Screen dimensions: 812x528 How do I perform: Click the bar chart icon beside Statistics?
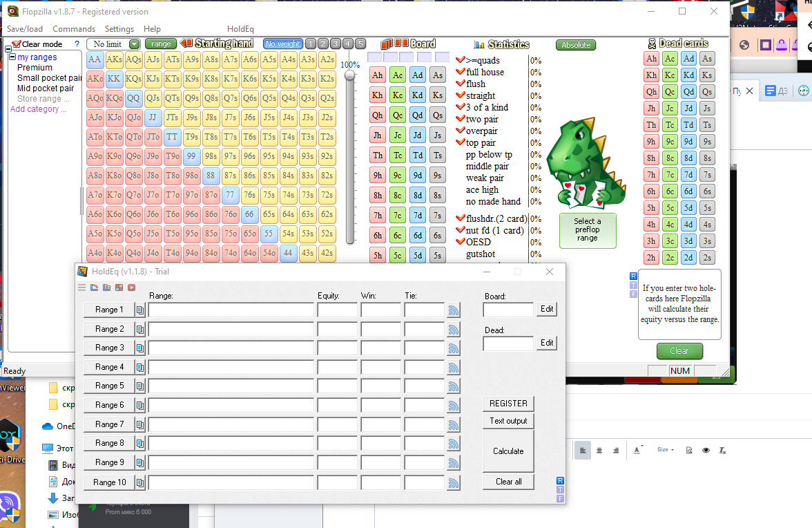coord(479,44)
